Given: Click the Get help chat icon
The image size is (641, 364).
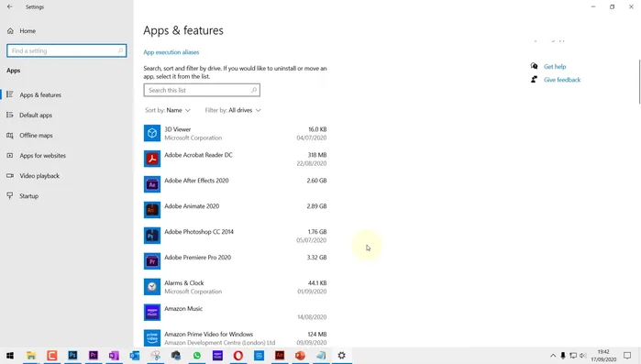Looking at the screenshot, I should (534, 66).
